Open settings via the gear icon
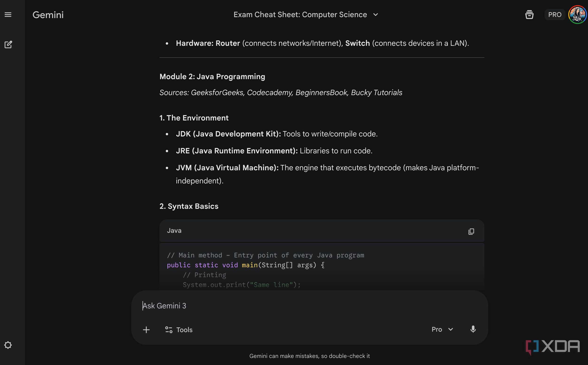 [x=8, y=345]
